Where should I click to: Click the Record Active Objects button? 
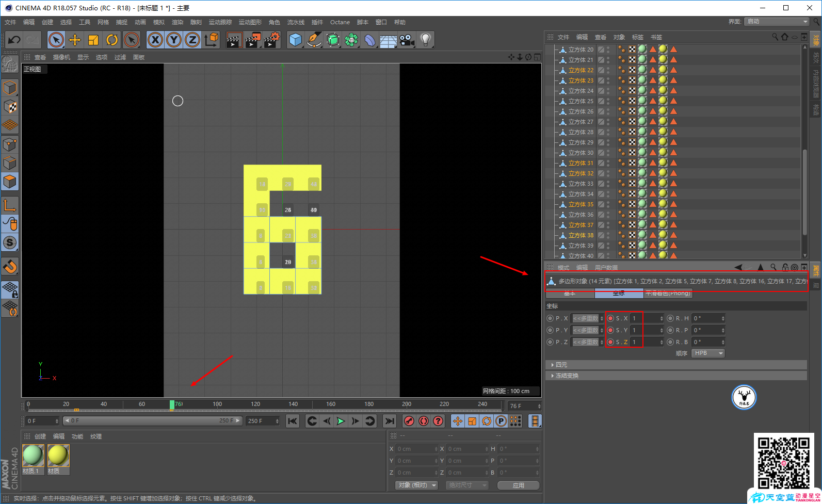[x=409, y=421]
